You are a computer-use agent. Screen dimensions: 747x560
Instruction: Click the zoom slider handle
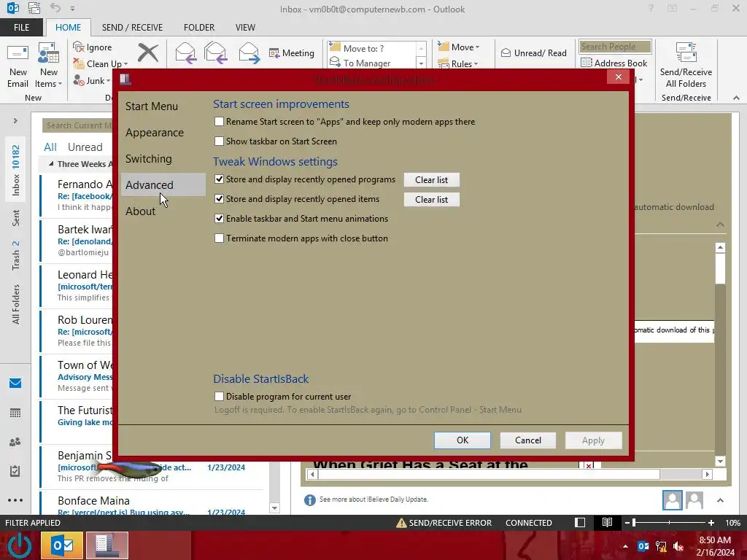(634, 522)
